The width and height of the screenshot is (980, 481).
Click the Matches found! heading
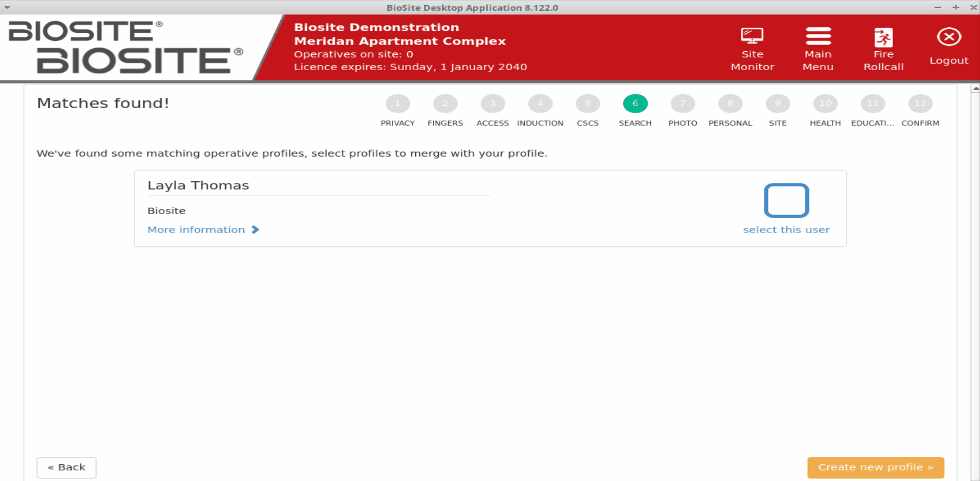(x=103, y=103)
